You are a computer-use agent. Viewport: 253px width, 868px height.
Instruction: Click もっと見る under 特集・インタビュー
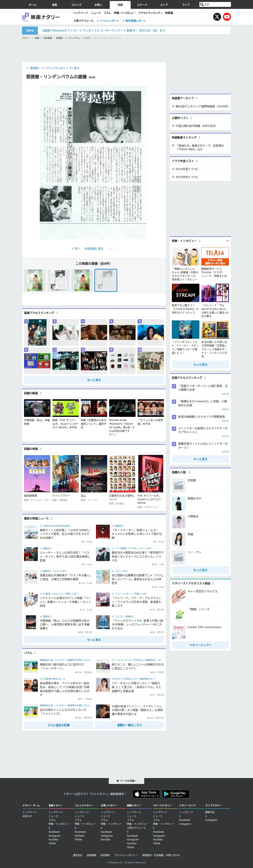click(x=201, y=365)
